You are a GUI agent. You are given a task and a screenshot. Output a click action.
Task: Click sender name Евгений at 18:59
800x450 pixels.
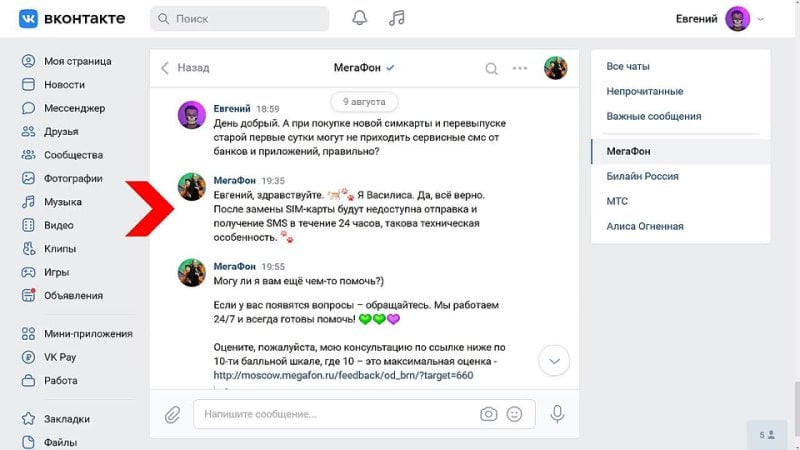(232, 109)
